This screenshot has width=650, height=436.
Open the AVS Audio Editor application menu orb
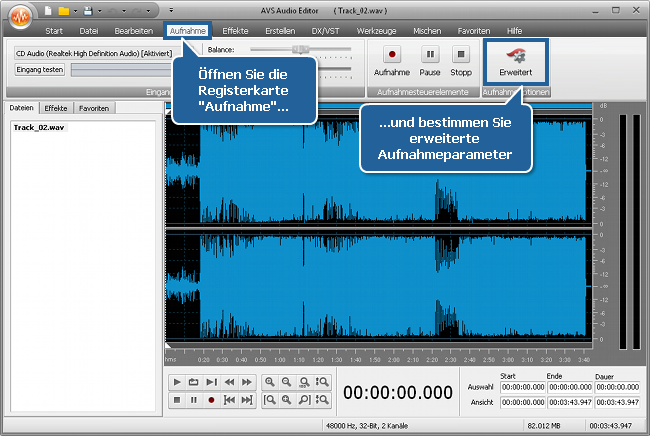[20, 17]
